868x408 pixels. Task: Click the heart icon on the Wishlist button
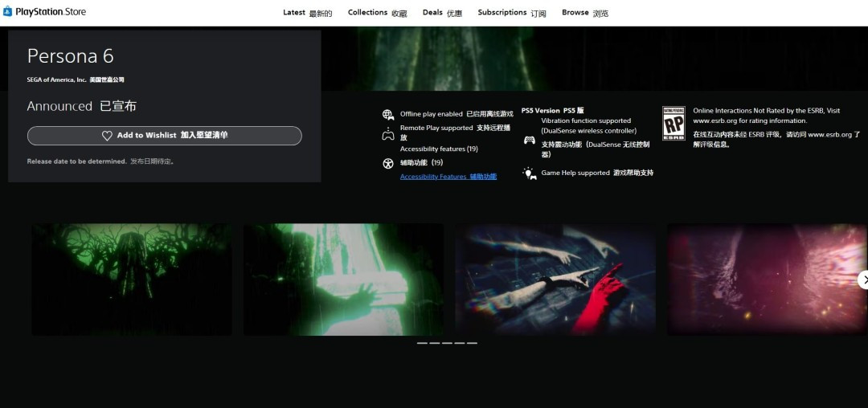click(x=107, y=136)
